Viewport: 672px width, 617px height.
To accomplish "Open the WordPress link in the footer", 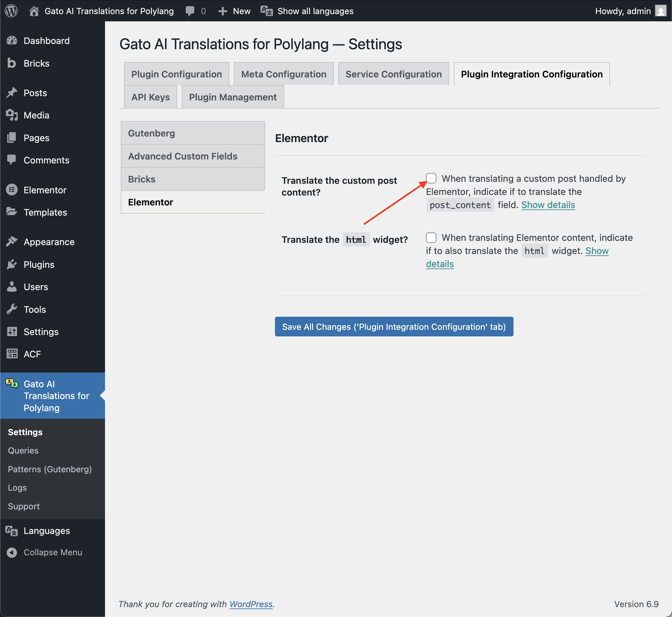I will 251,604.
